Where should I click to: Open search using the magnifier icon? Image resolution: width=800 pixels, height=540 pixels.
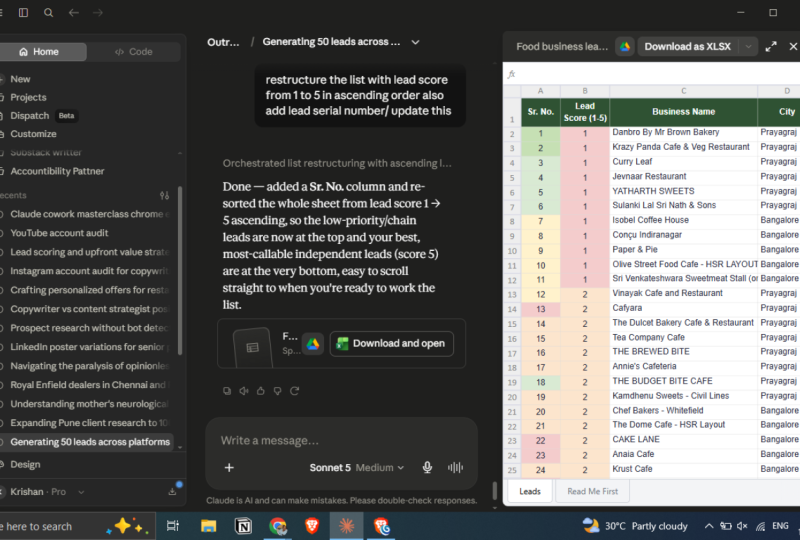[x=48, y=13]
